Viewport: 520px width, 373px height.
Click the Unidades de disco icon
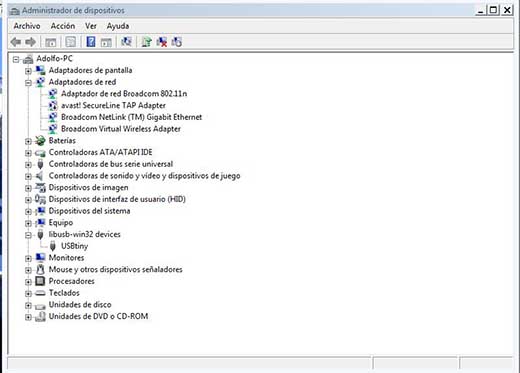point(40,305)
